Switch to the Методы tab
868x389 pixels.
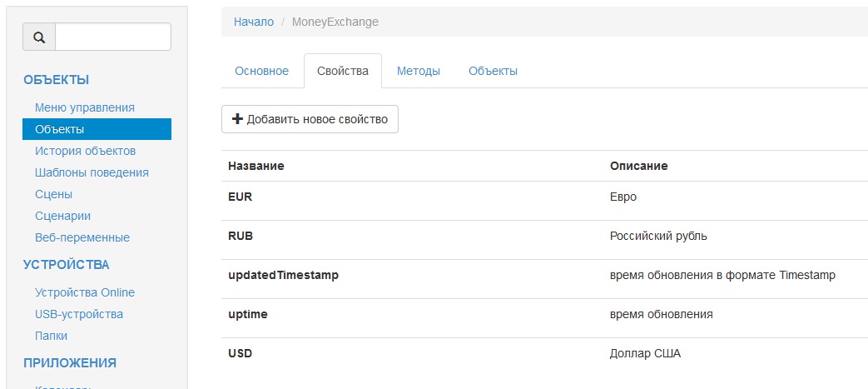(x=418, y=71)
